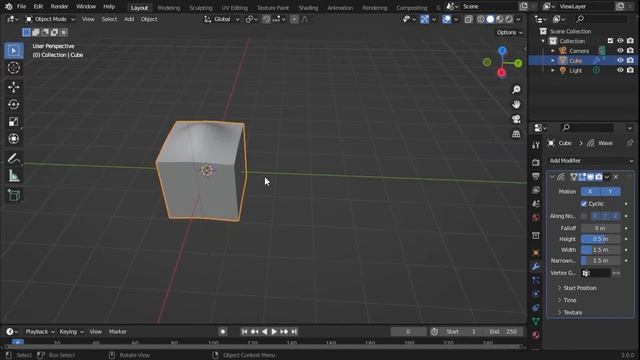Disable Cube in renders camera icon
The image size is (640, 360).
pyautogui.click(x=630, y=60)
